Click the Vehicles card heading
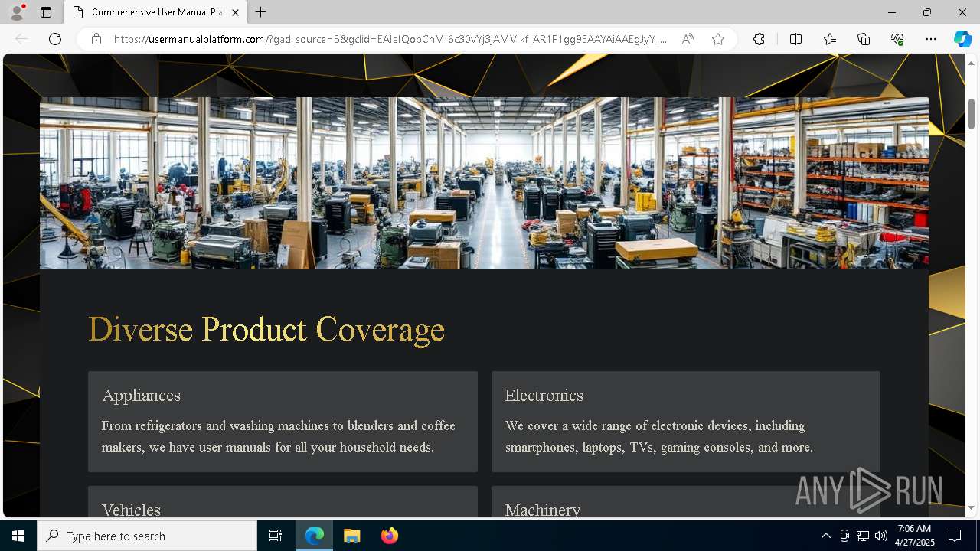980x551 pixels. point(131,510)
